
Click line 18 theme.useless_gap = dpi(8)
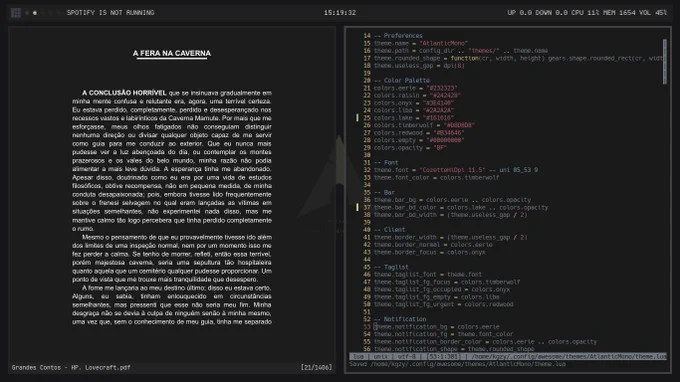[419, 65]
